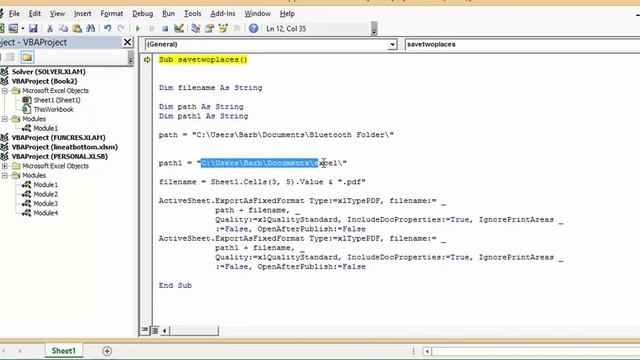
Task: Select VBAProject (Book2) in tree
Action: point(44,81)
